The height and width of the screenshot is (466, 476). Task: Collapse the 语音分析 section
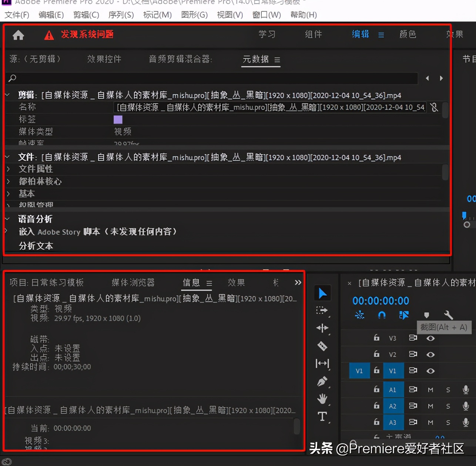pos(7,218)
